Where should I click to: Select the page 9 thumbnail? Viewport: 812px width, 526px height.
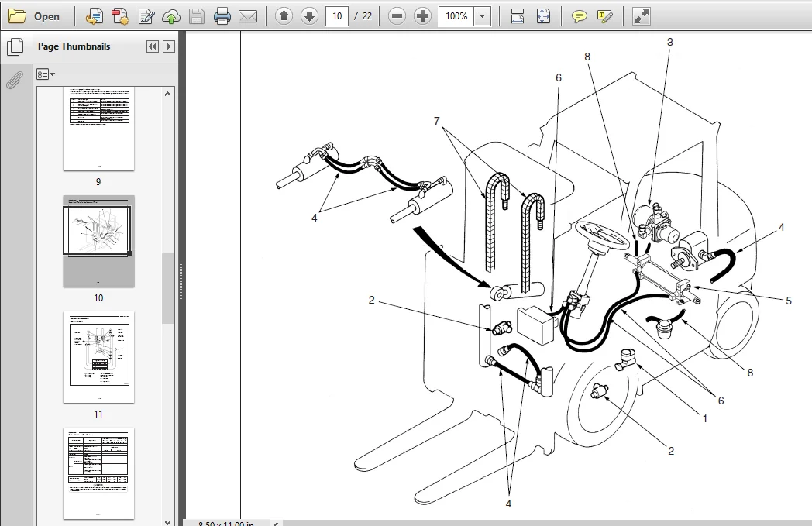(x=98, y=129)
